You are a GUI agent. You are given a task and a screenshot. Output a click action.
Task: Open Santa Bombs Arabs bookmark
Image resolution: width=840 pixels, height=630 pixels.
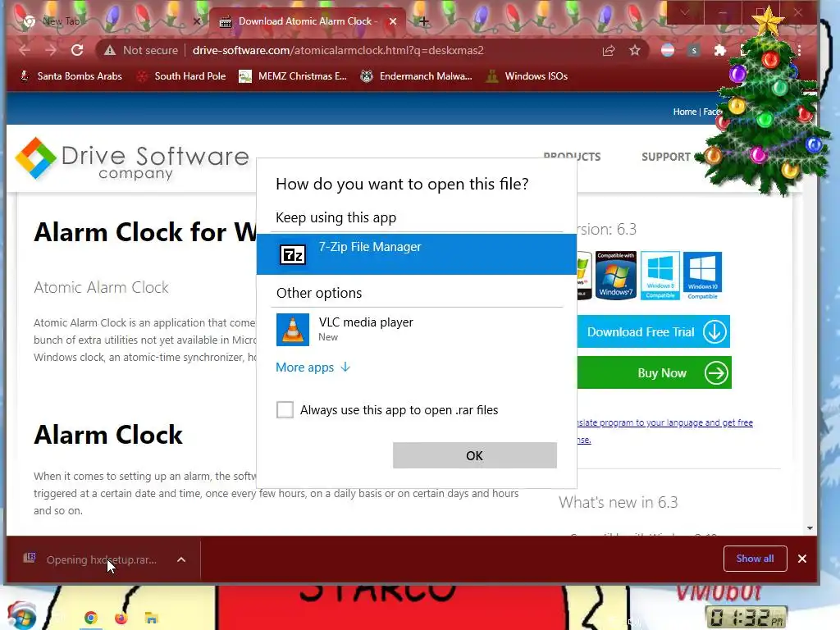pyautogui.click(x=71, y=76)
